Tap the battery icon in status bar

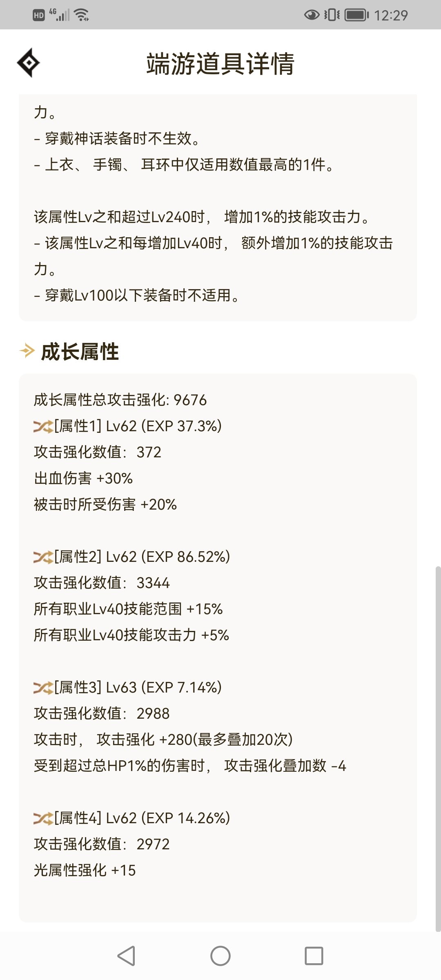tap(356, 15)
